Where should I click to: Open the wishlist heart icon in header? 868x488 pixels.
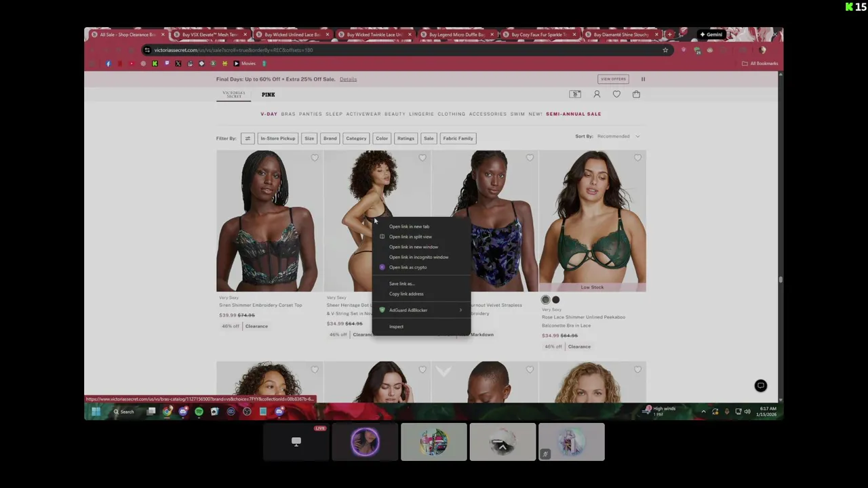pos(616,94)
